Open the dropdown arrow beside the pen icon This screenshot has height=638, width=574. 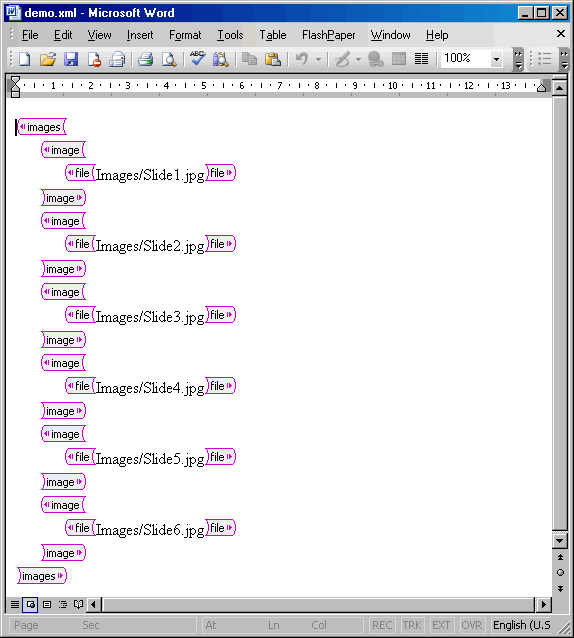pos(358,59)
